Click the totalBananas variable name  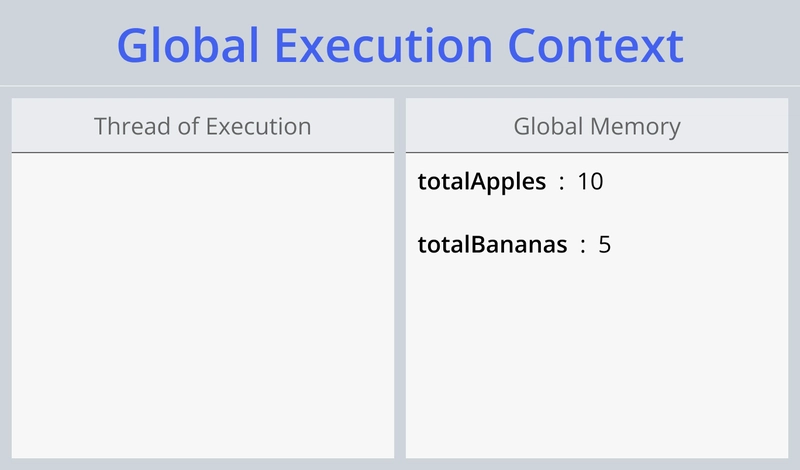(492, 244)
